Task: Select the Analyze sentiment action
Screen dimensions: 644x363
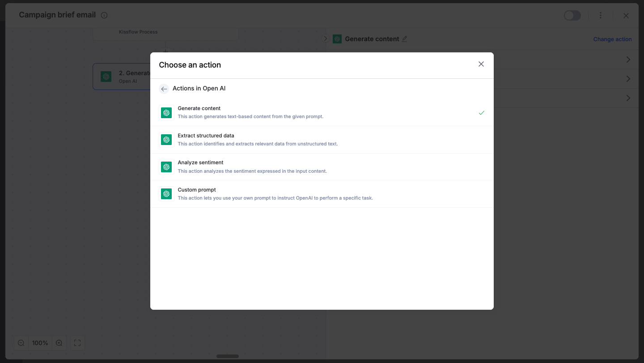Action: 322,167
